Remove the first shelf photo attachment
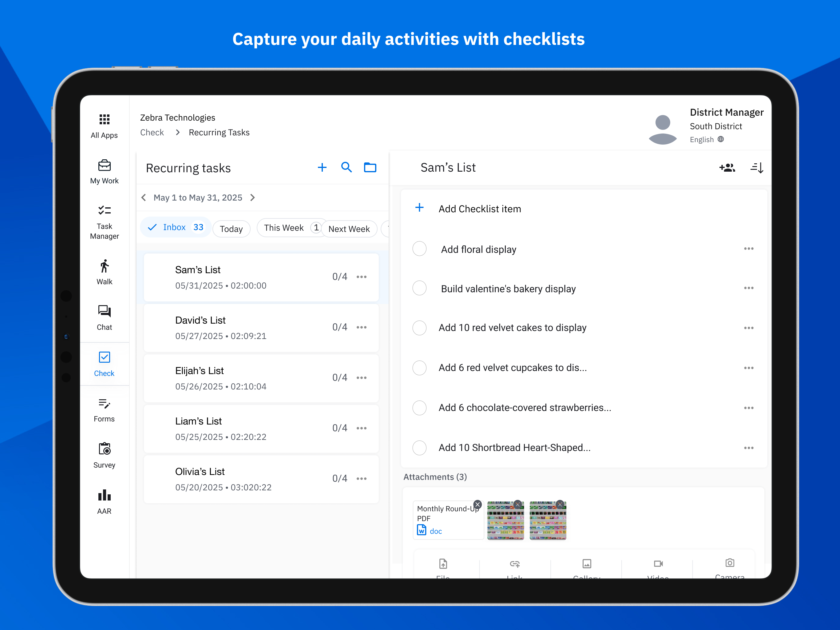The height and width of the screenshot is (630, 840). coord(517,504)
